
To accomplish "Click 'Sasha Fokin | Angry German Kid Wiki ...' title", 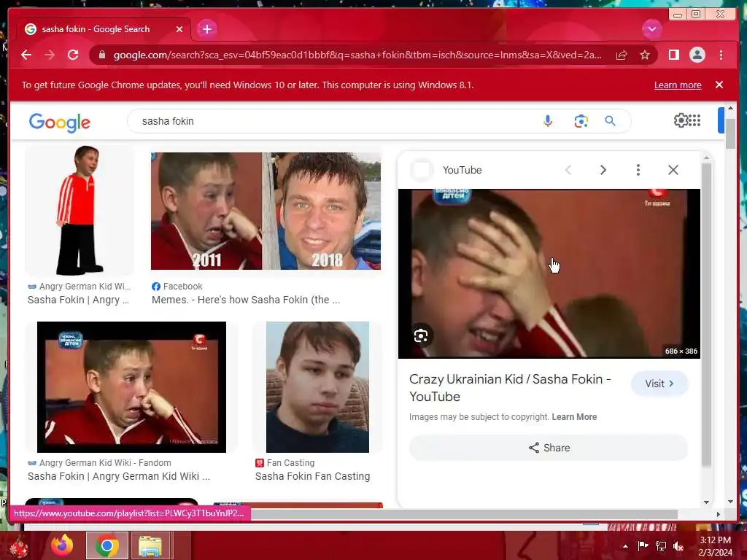I will [119, 476].
